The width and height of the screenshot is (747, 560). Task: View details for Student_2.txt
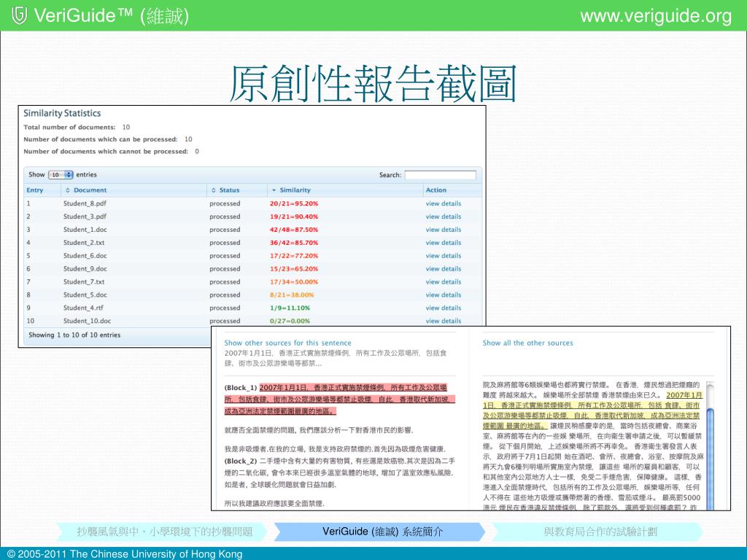point(443,242)
